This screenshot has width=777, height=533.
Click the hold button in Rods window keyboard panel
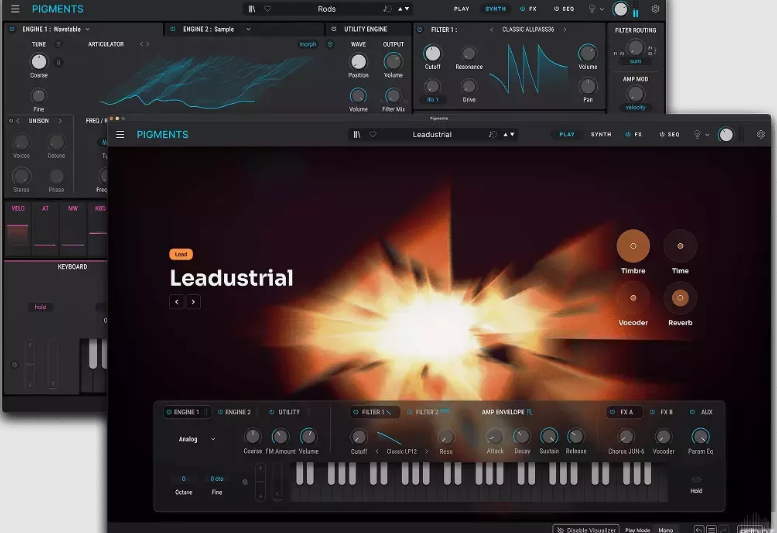[x=40, y=307]
